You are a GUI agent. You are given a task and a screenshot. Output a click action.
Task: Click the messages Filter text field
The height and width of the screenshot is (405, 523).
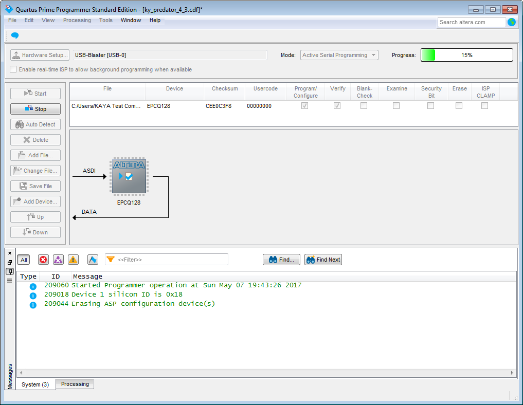pos(166,260)
